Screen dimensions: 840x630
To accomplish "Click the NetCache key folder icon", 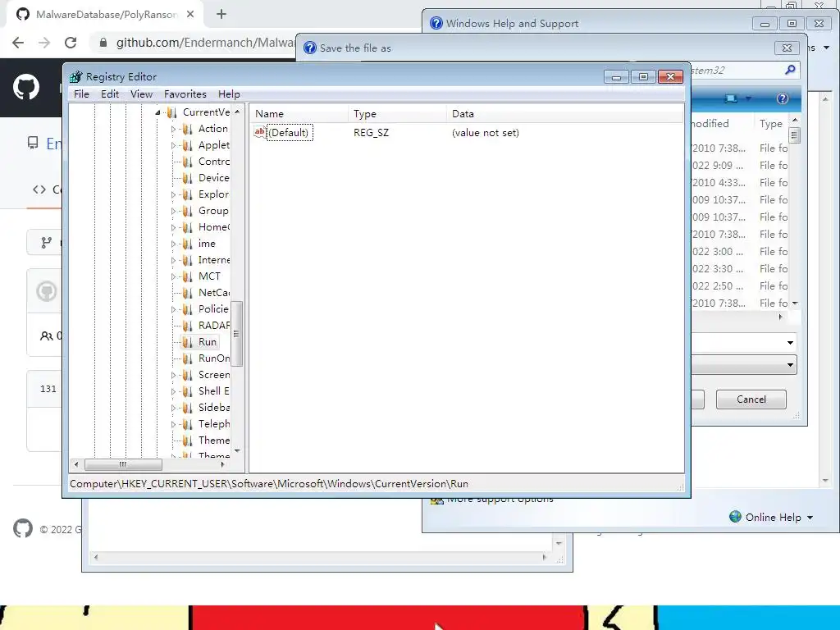I will click(x=188, y=293).
